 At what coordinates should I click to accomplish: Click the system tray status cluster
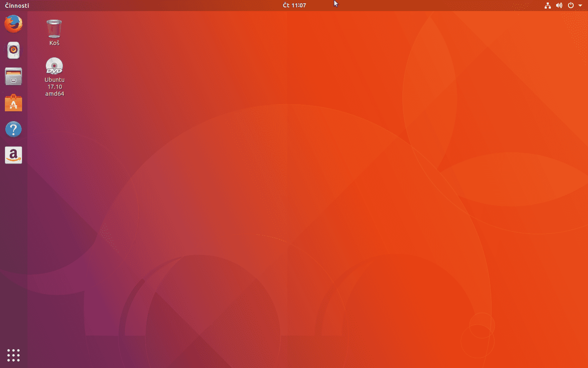(x=563, y=5)
